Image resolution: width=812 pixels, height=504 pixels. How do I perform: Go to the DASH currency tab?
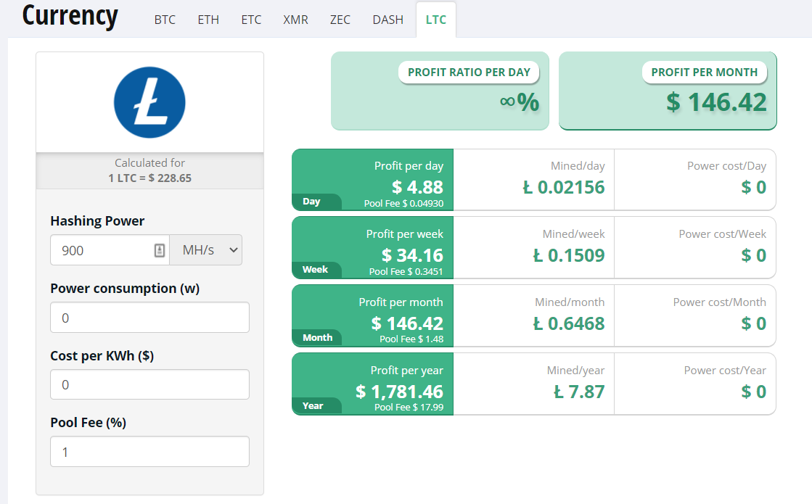tap(388, 20)
